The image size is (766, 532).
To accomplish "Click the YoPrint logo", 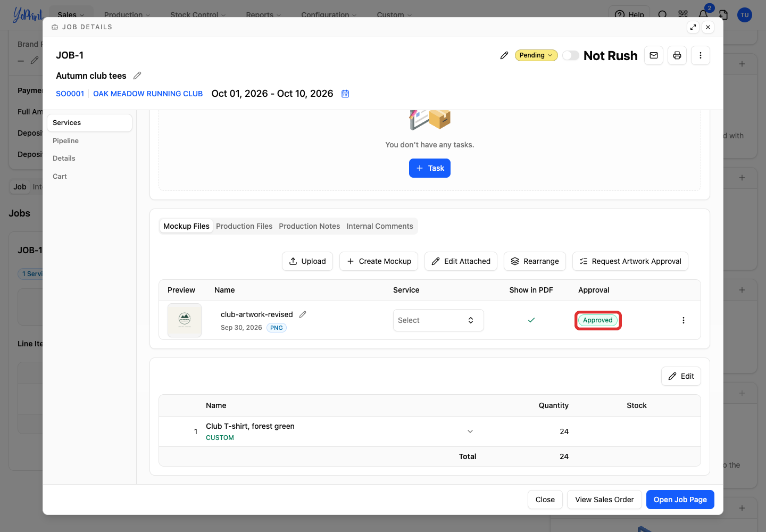I will 28,14.
